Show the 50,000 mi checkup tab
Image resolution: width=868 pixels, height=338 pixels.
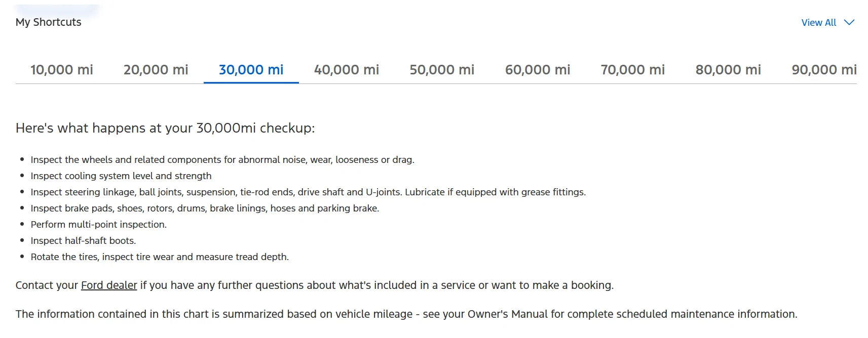(442, 70)
